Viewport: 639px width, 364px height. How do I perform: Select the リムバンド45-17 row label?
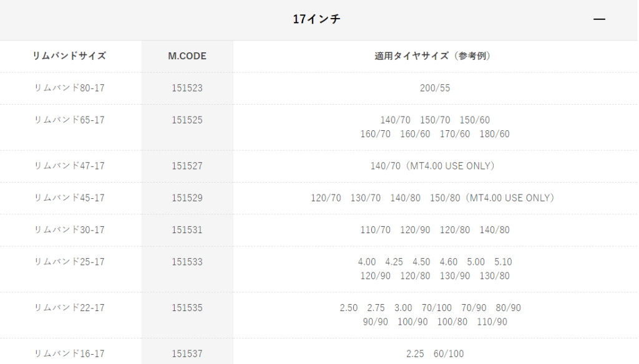pos(69,198)
